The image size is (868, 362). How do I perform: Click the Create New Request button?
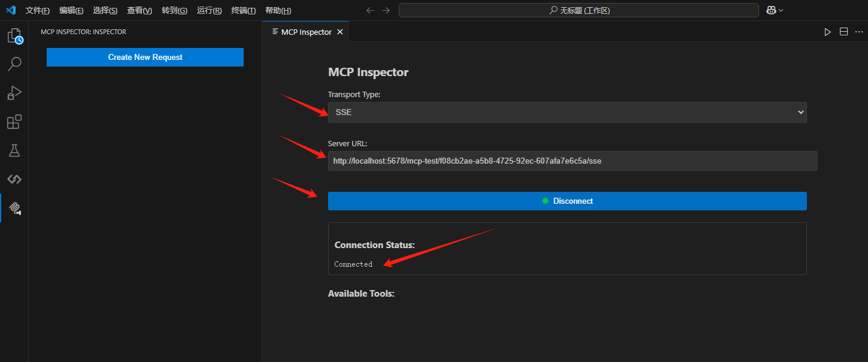[145, 57]
